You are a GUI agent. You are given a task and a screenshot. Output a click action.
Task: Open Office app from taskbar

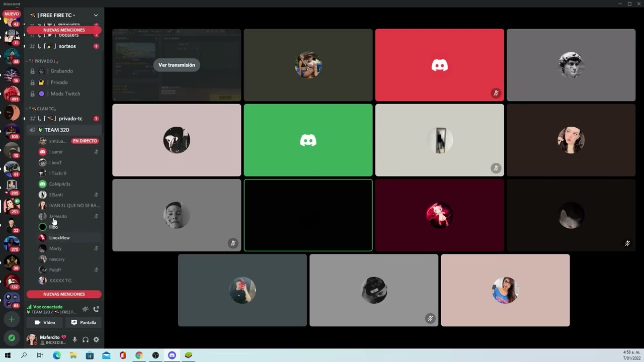pyautogui.click(x=123, y=355)
